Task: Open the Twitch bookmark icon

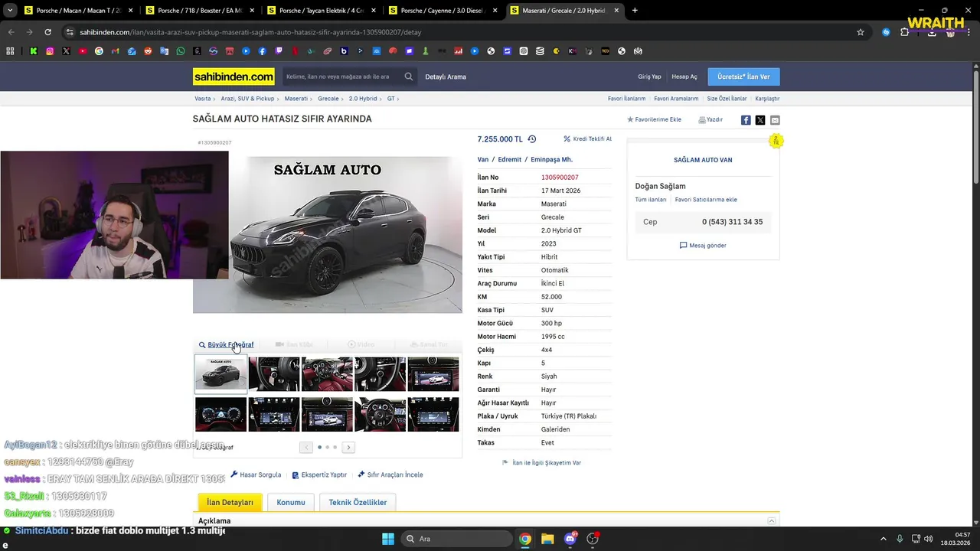Action: click(x=279, y=51)
